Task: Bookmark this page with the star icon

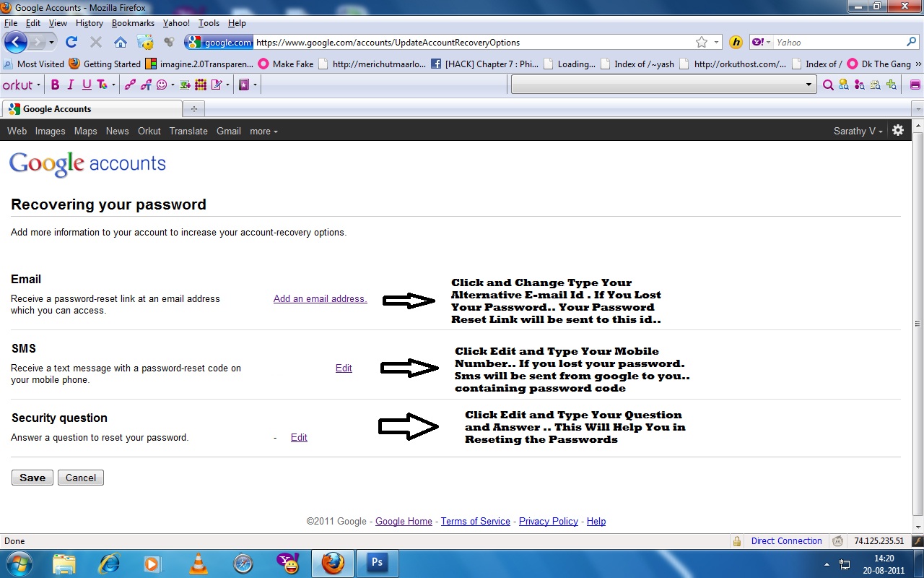Action: (x=702, y=42)
